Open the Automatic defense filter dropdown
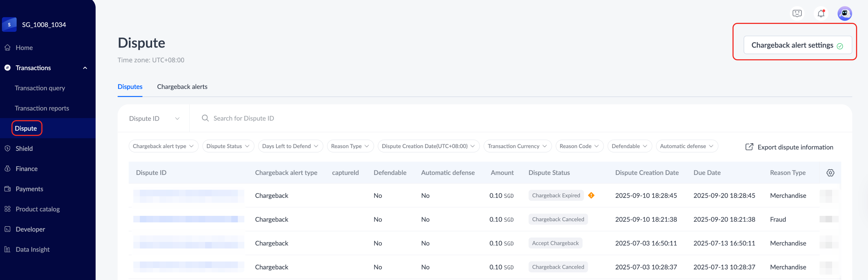The image size is (868, 280). coord(687,146)
